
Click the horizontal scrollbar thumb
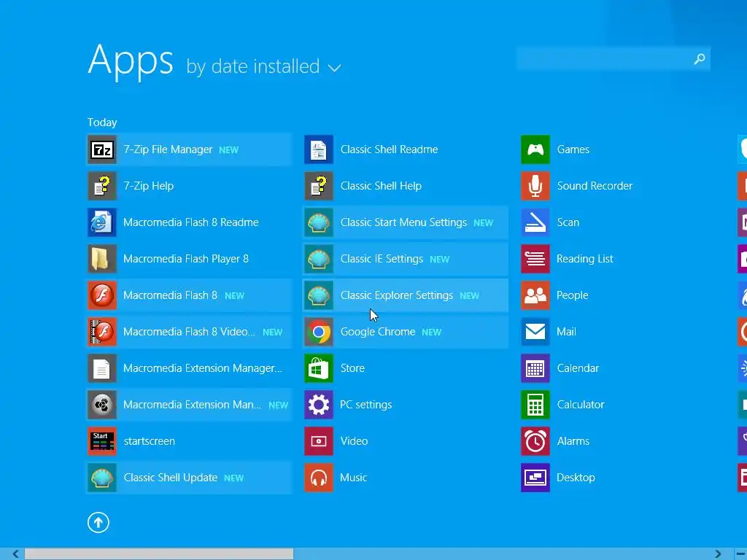coord(159,554)
